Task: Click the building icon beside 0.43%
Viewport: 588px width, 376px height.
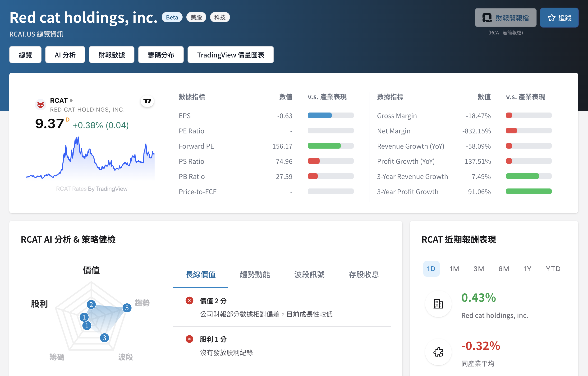Action: point(438,304)
